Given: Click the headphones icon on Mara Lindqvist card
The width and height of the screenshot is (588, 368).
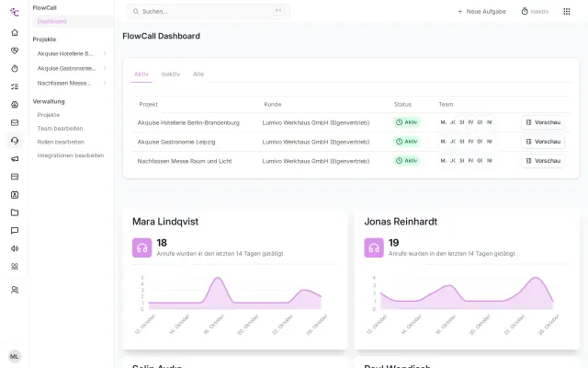Looking at the screenshot, I should 142,247.
